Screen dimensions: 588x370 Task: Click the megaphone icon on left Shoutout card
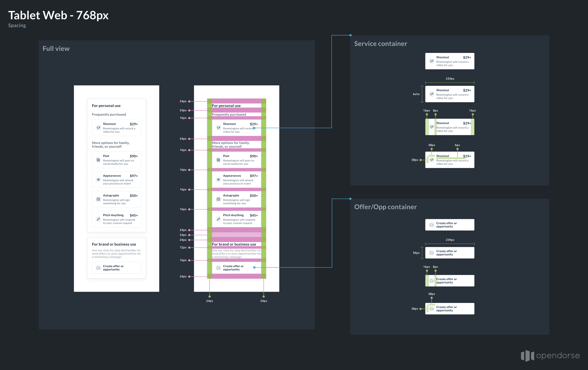[x=98, y=127]
